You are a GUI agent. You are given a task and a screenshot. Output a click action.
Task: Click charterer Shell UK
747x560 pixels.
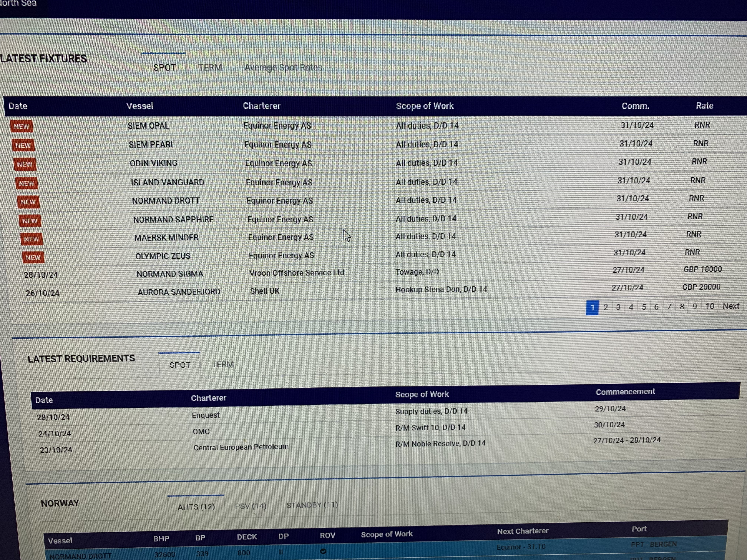click(x=265, y=291)
